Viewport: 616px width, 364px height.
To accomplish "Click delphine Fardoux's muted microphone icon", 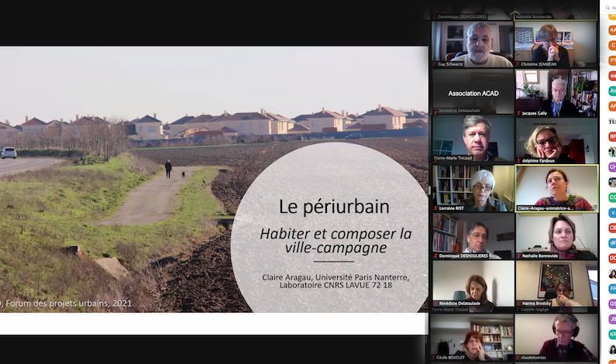I will click(518, 160).
